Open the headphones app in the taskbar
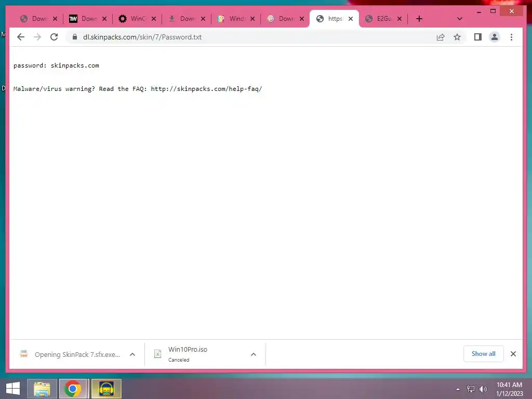532x399 pixels. (106, 389)
